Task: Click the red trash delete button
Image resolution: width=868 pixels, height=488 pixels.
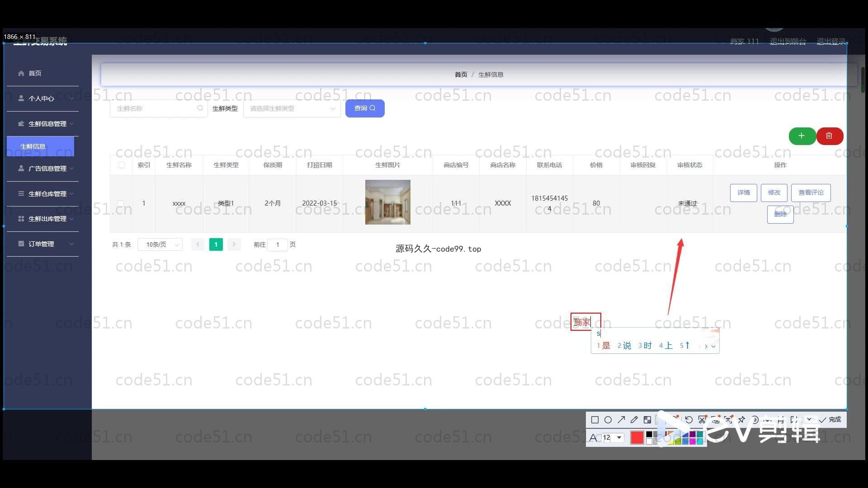Action: [x=830, y=136]
